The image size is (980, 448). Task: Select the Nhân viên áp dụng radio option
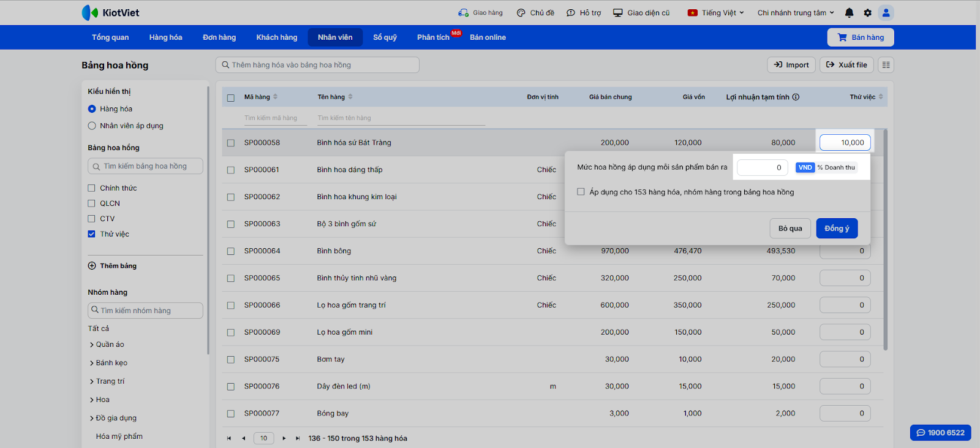pos(92,126)
